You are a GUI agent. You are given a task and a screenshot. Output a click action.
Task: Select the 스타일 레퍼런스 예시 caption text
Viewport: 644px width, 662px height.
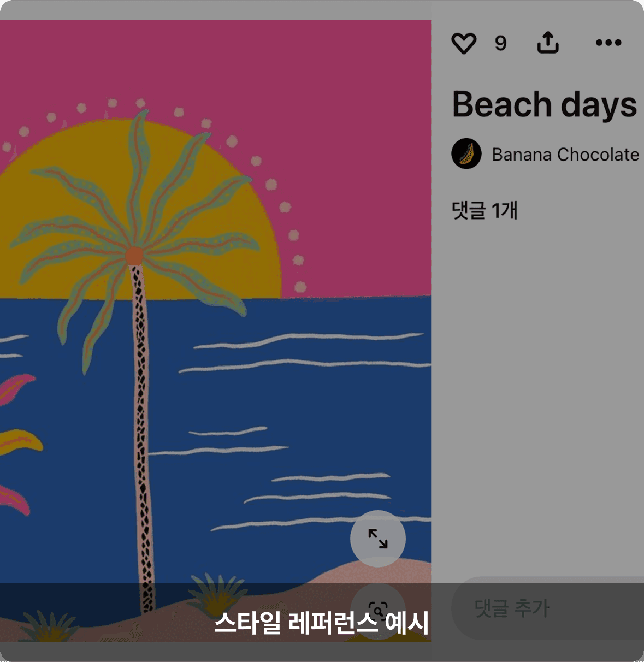(x=321, y=623)
